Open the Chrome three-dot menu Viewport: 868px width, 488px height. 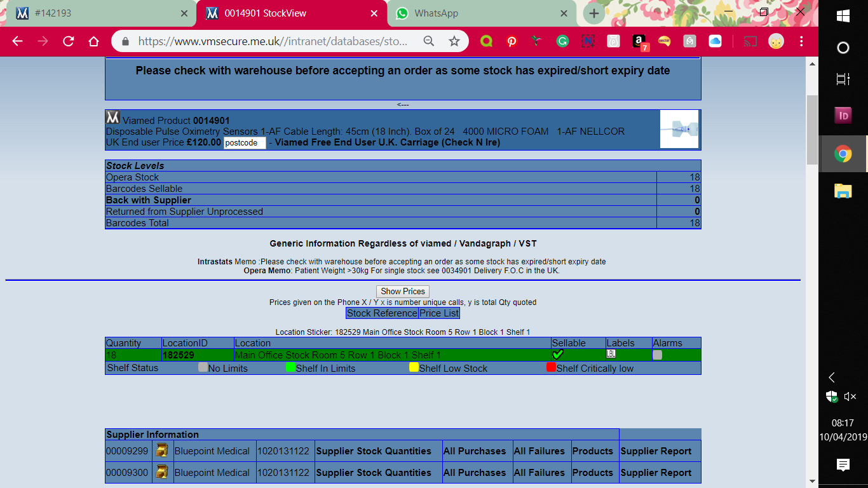[x=801, y=41]
